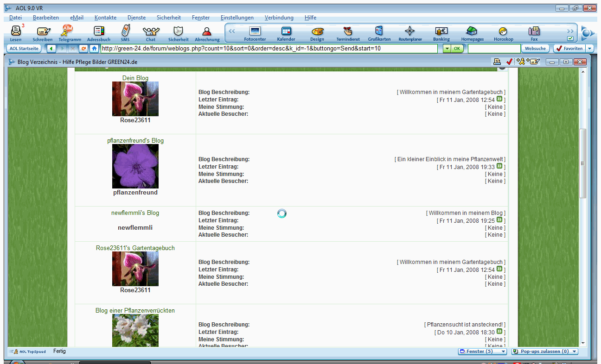Viewport: 601px width, 364px height.
Task: Click the go-to-entry arrow beside 18:30
Action: tap(499, 332)
